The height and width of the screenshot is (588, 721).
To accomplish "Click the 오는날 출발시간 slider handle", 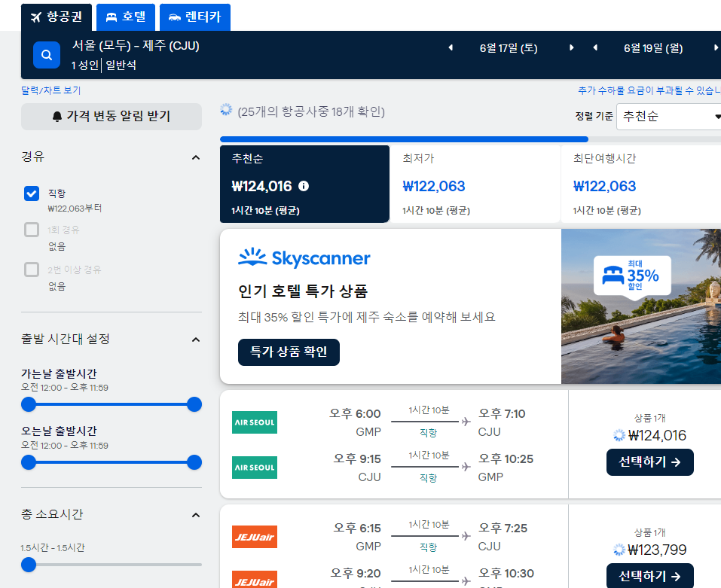I will (195, 463).
